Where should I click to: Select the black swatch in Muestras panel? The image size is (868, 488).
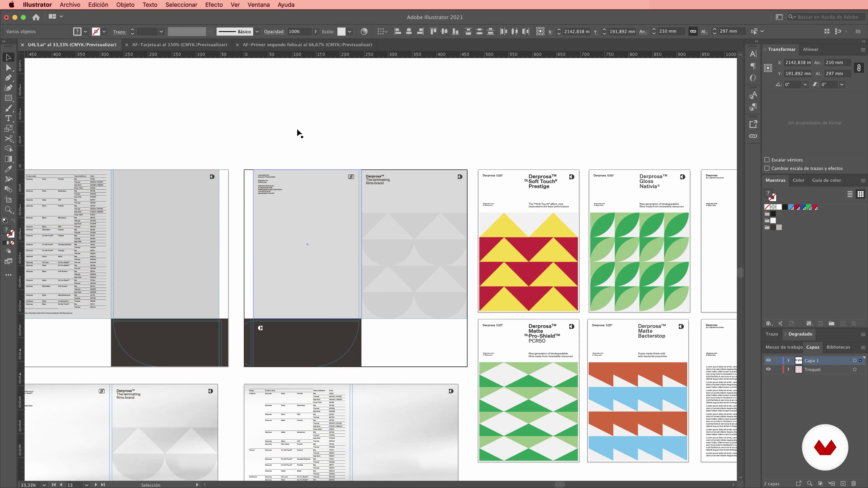click(785, 207)
